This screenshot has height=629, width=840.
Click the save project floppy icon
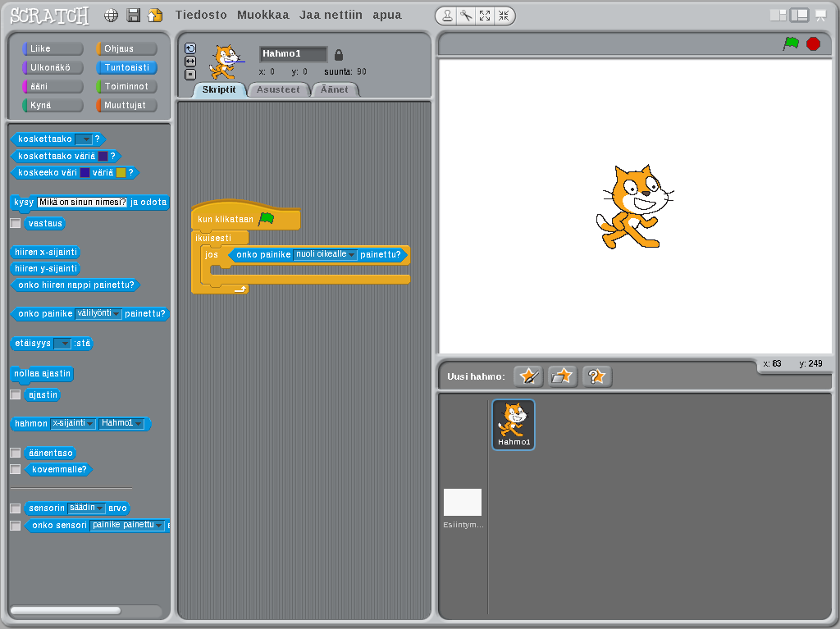(134, 16)
